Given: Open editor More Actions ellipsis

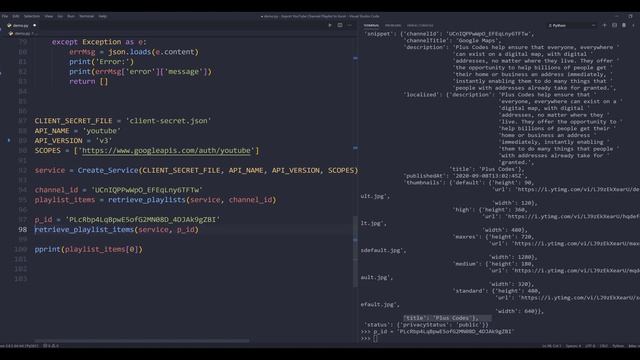Looking at the screenshot, I should click(349, 25).
